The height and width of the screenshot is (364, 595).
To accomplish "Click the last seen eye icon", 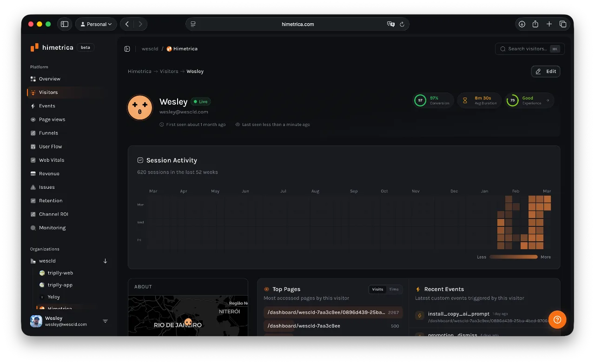I will click(x=238, y=125).
